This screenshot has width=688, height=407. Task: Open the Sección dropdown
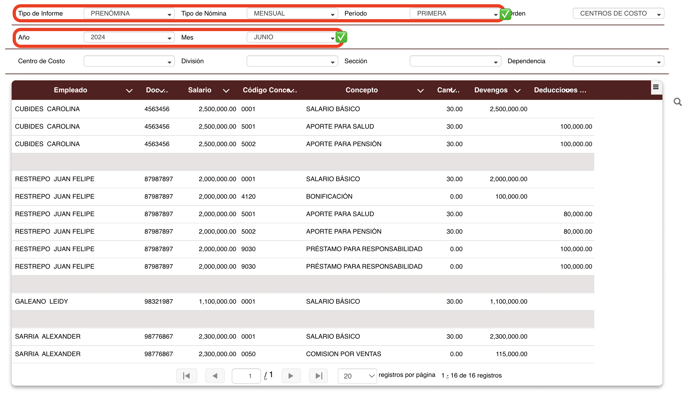455,61
